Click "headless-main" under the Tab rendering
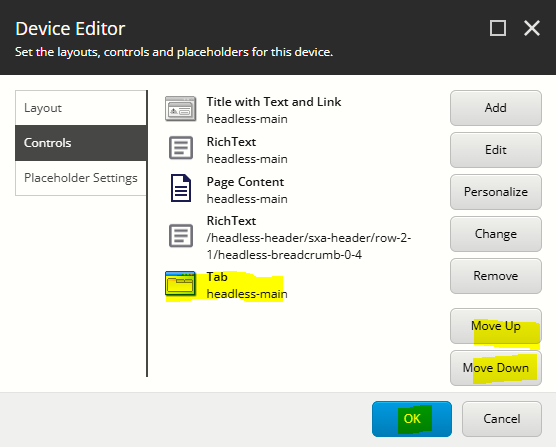 [247, 294]
